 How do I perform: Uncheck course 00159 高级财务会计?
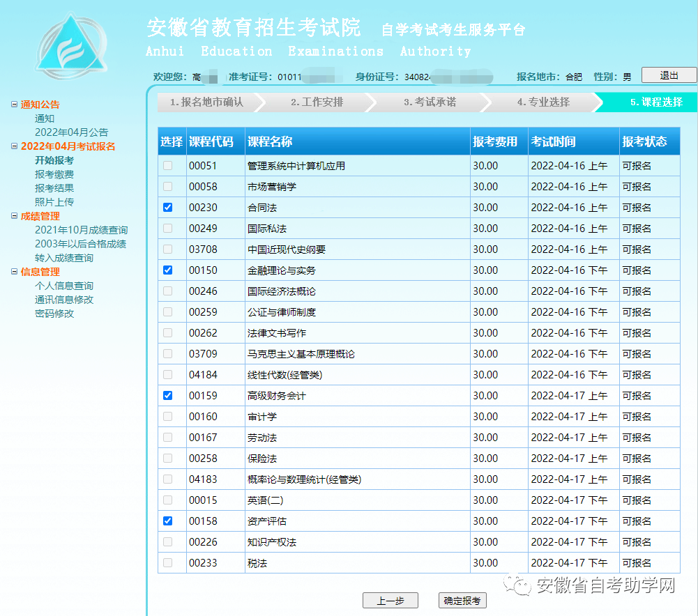click(x=168, y=395)
